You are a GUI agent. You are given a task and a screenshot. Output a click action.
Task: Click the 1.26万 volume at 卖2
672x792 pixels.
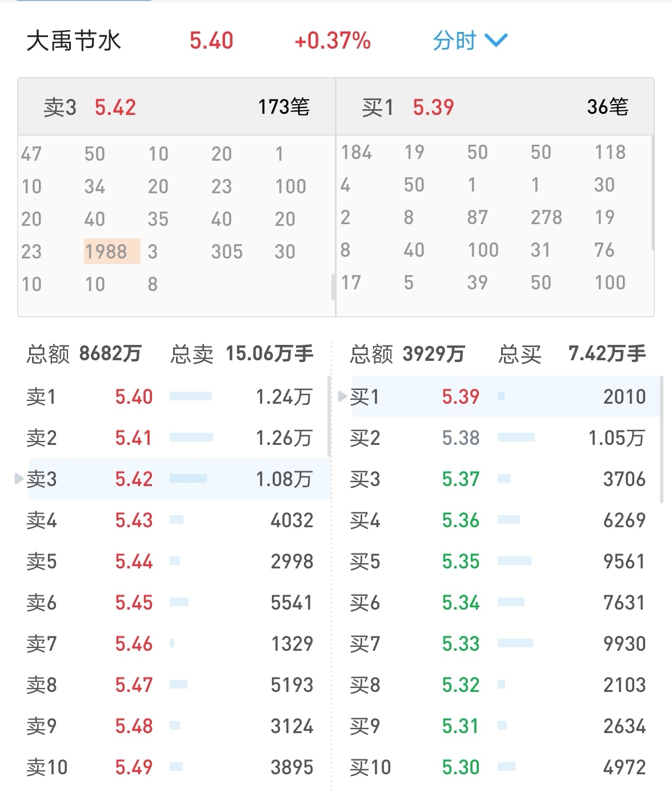[284, 438]
